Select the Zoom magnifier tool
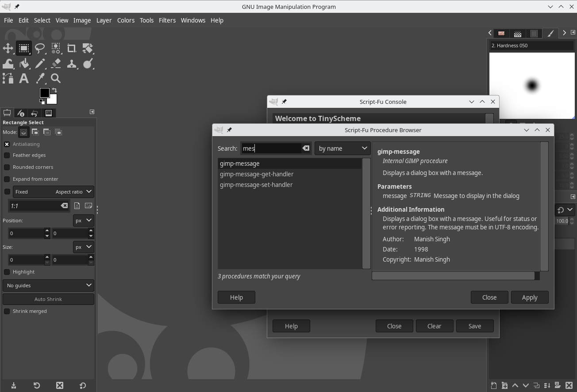 tap(56, 79)
